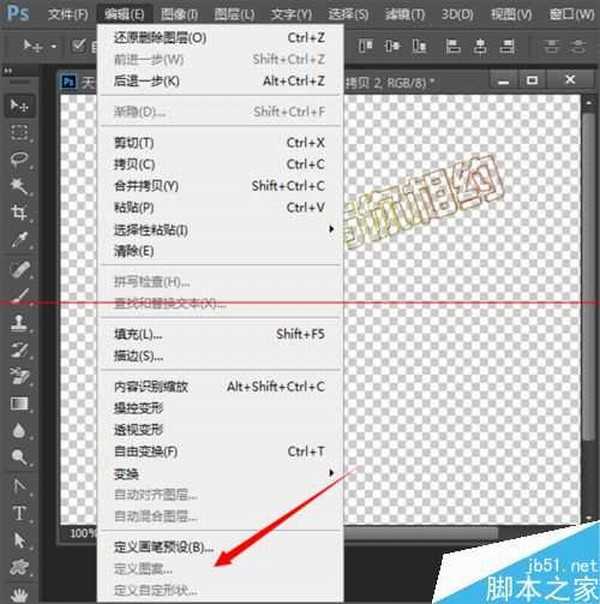The height and width of the screenshot is (604, 600).
Task: Choose 清除(E) menu entry
Action: coord(220,251)
